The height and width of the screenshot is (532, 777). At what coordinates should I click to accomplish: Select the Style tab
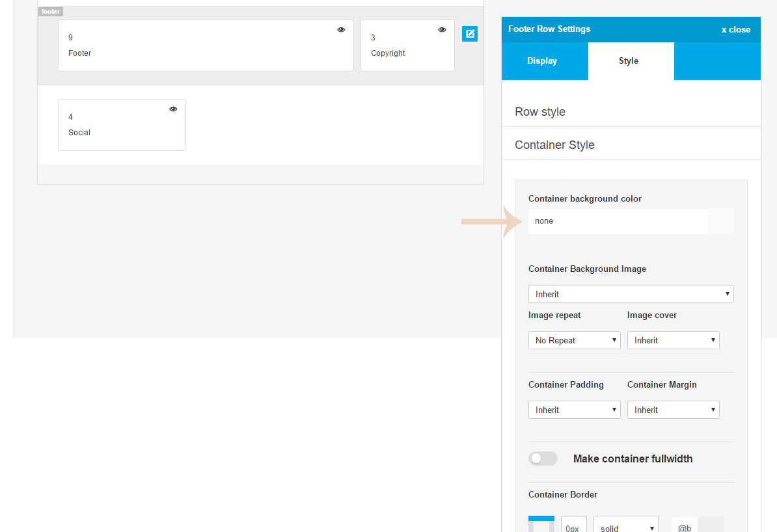(631, 61)
